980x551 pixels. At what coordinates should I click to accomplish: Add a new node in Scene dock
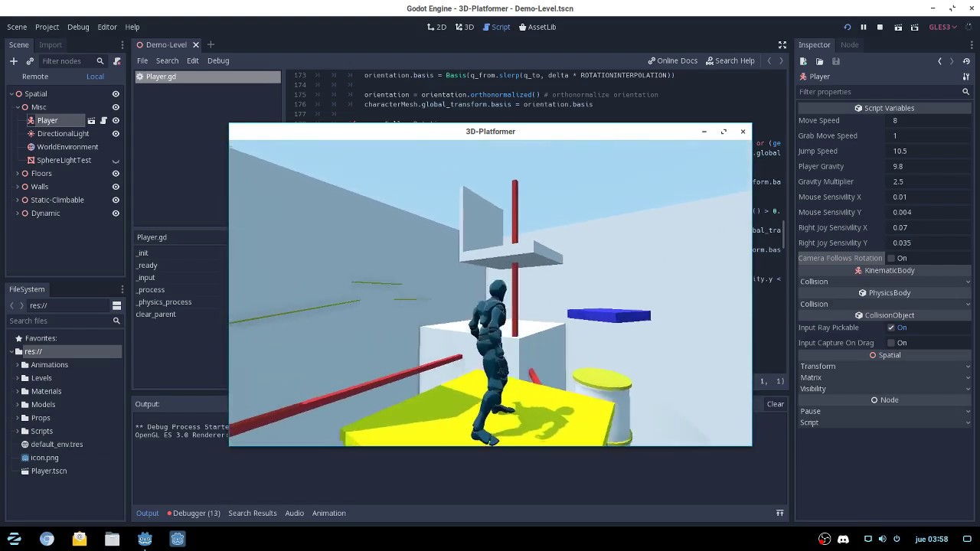[13, 61]
